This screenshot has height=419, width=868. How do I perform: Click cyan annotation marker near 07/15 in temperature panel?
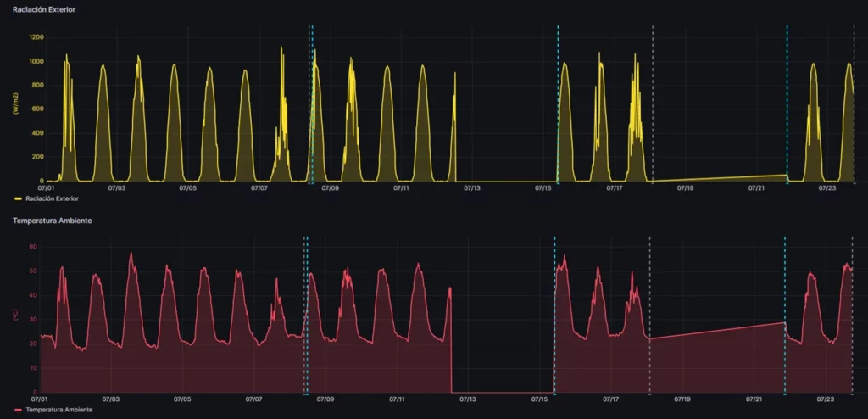click(554, 394)
